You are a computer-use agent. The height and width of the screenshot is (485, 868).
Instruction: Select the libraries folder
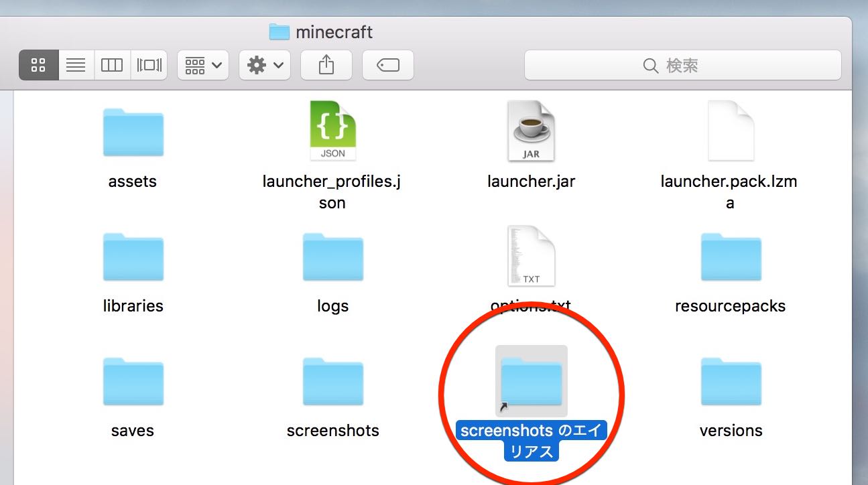click(x=133, y=258)
